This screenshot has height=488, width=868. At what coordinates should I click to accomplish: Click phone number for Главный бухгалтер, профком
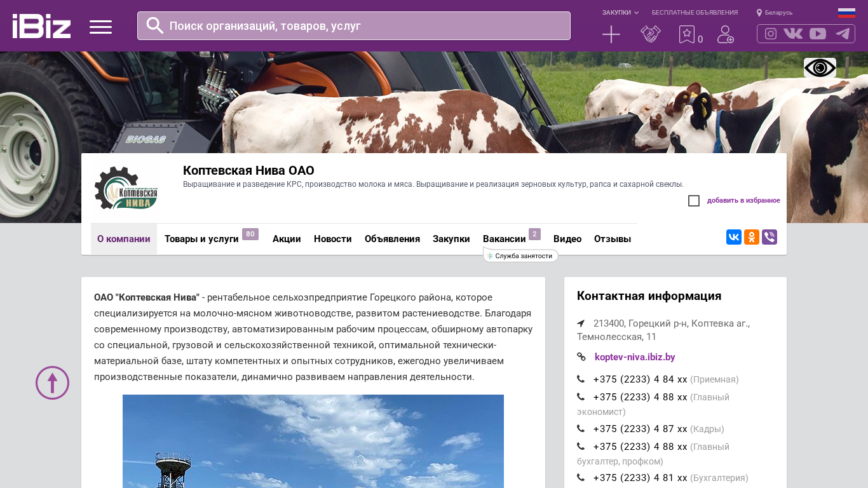point(640,447)
